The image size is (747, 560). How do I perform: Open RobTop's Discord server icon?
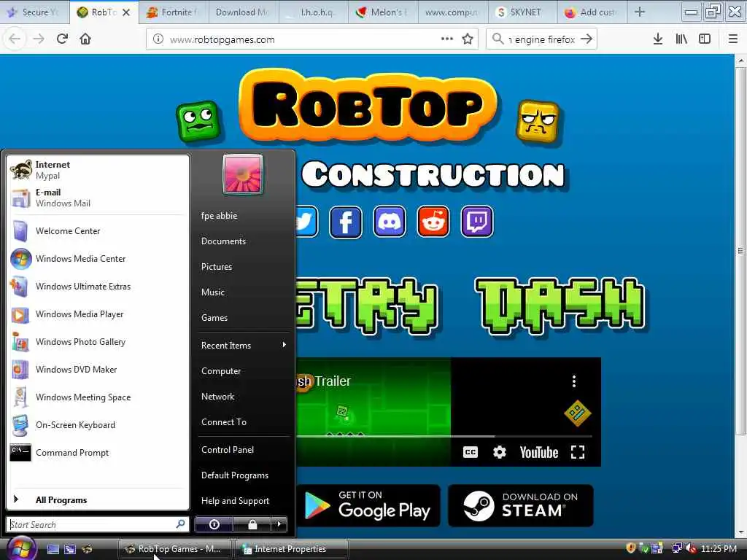point(390,222)
